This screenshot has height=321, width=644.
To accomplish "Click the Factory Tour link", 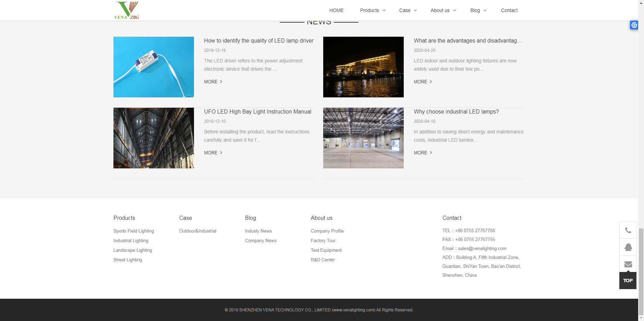I will (x=323, y=240).
